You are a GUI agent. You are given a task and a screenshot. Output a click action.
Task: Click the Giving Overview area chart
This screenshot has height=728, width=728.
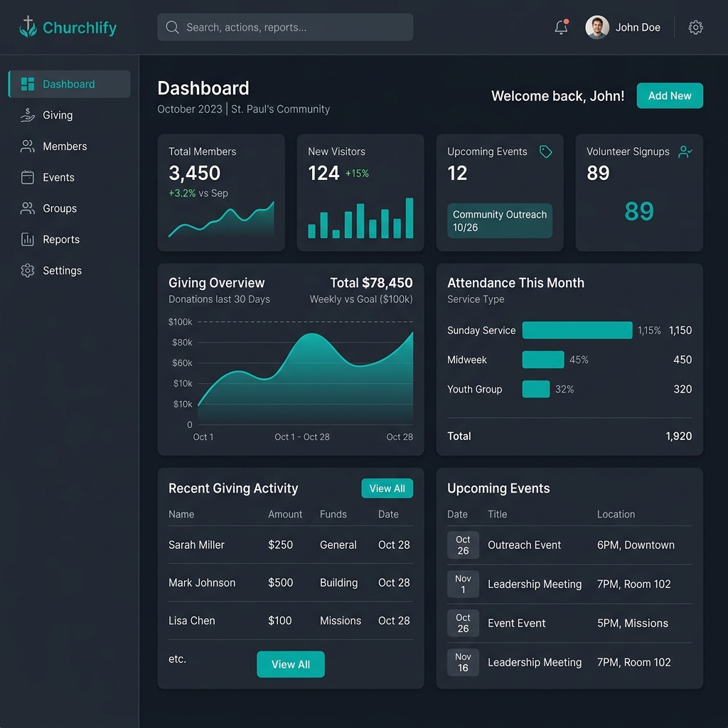305,378
